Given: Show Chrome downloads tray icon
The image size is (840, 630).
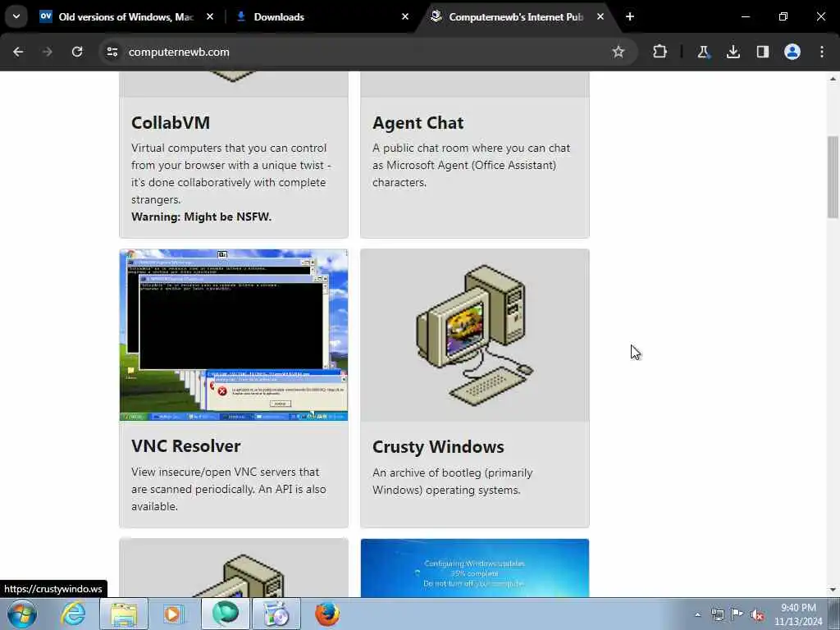Looking at the screenshot, I should point(733,52).
